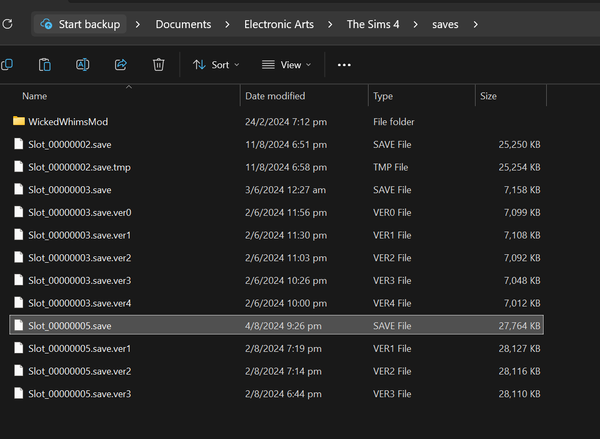Expand chevron after Documents breadcrumb
Viewport: 600px width, 439px height.
pyautogui.click(x=227, y=24)
